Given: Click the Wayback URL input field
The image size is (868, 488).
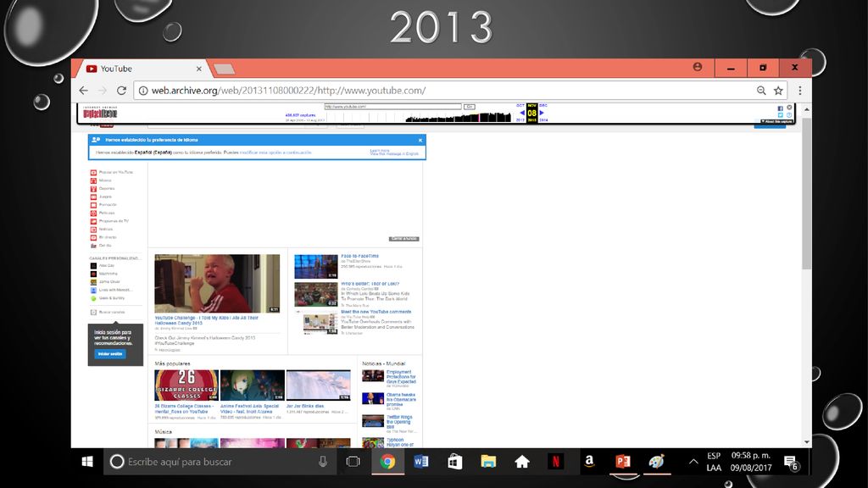Looking at the screenshot, I should [392, 106].
